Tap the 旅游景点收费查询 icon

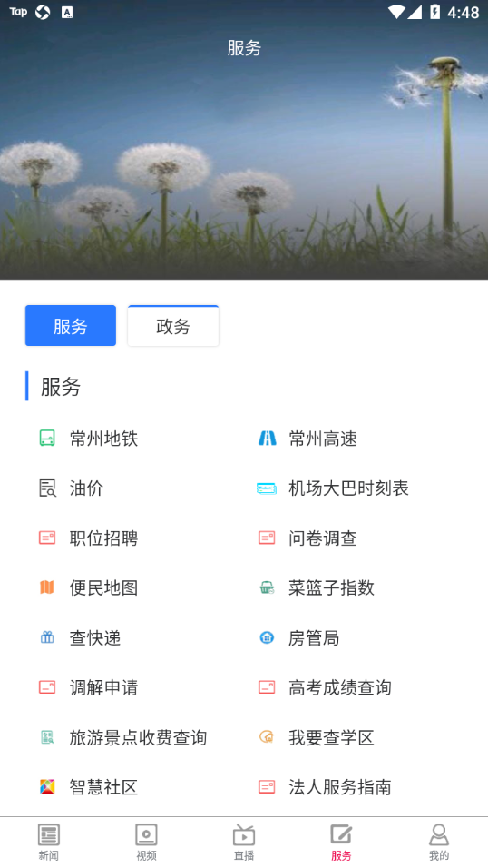coord(47,737)
